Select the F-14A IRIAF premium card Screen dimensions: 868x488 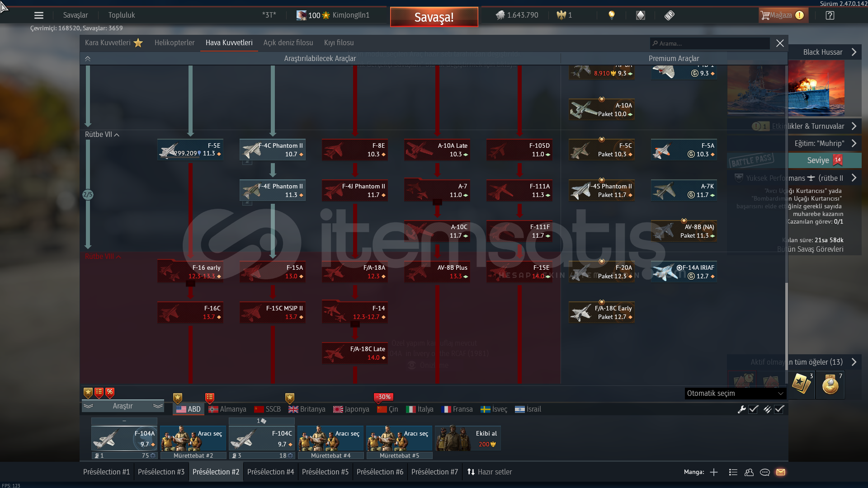[x=684, y=272]
